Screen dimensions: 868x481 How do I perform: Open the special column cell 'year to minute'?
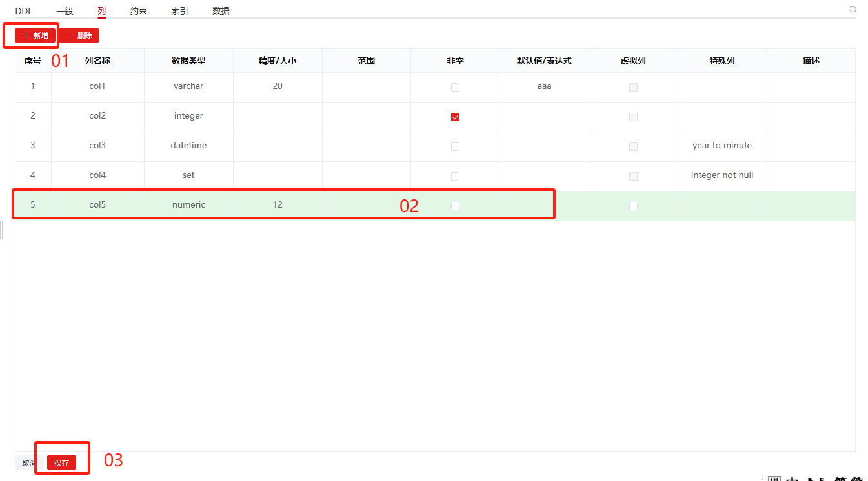(722, 146)
